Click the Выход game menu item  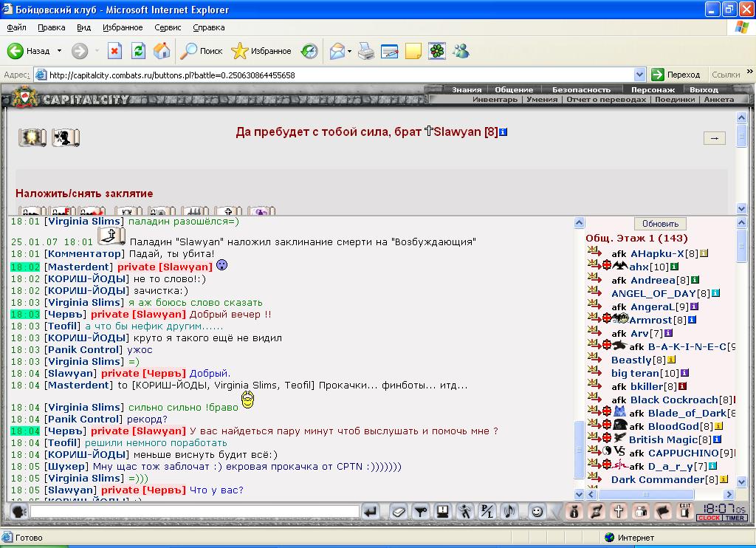point(704,89)
